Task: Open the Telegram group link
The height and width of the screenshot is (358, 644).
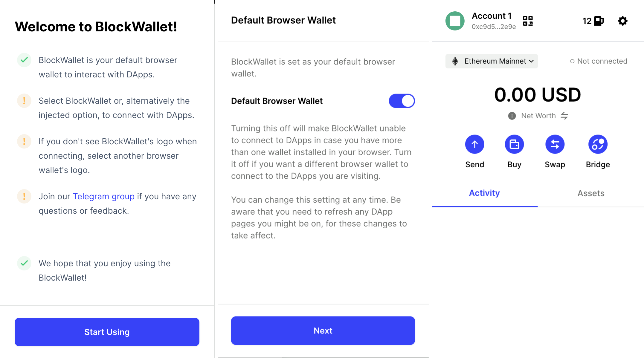Action: (103, 197)
